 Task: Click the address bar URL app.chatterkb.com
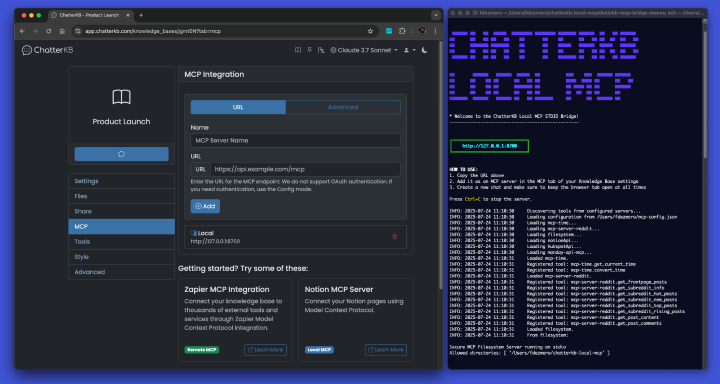153,31
